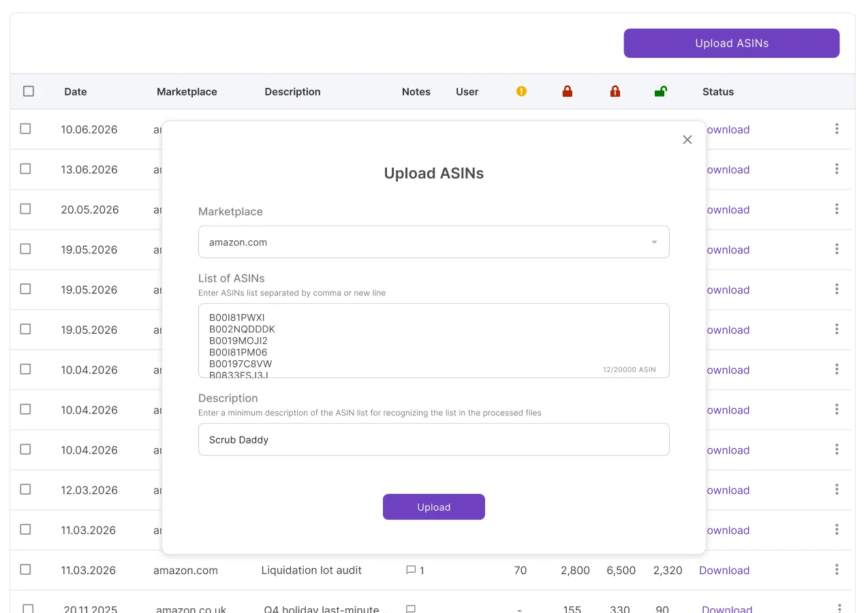This screenshot has width=868, height=613.
Task: Click the date 10.06.2026
Action: [x=89, y=129]
